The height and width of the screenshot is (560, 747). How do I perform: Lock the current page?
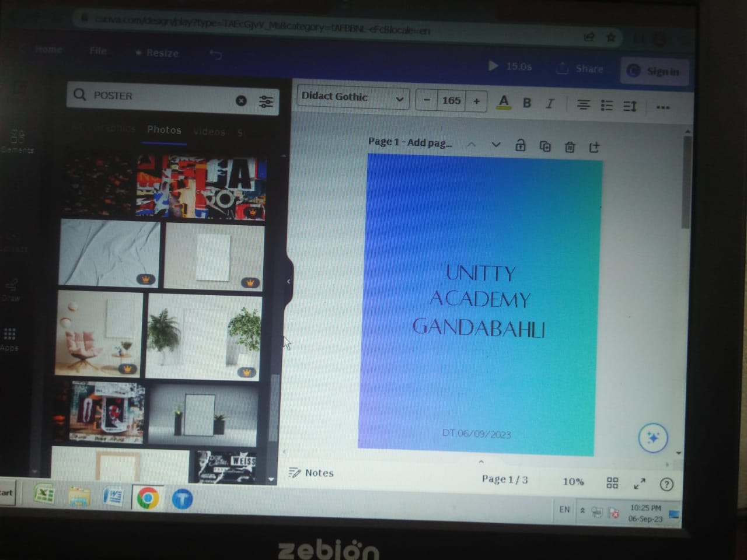tap(521, 145)
